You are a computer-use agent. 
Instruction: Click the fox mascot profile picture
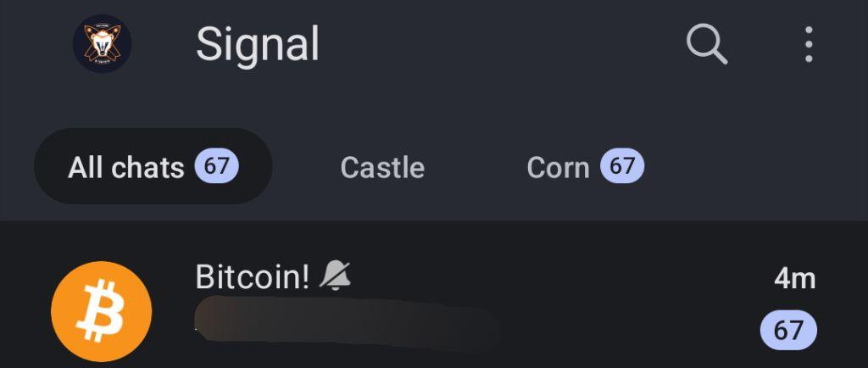point(102,43)
